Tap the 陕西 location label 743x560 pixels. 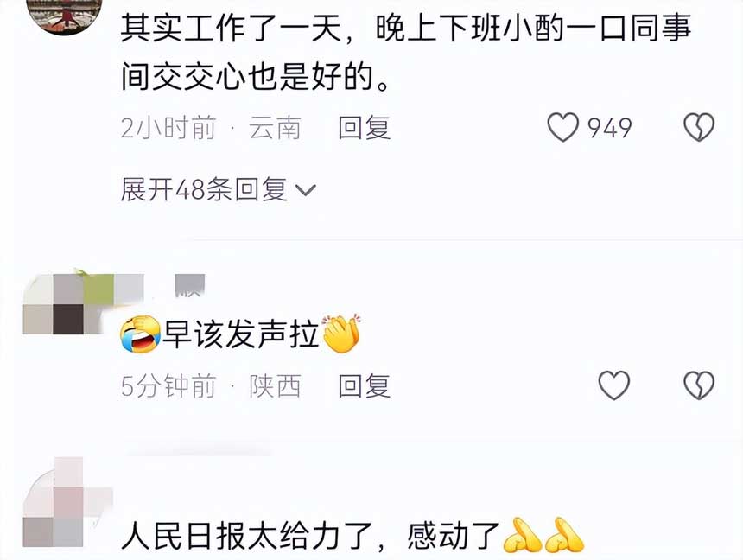(275, 386)
